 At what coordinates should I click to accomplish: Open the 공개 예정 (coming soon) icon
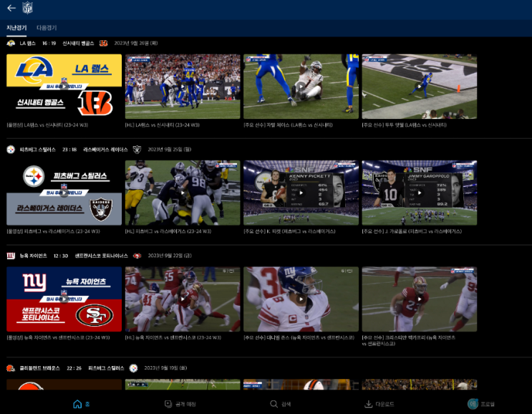pyautogui.click(x=168, y=404)
